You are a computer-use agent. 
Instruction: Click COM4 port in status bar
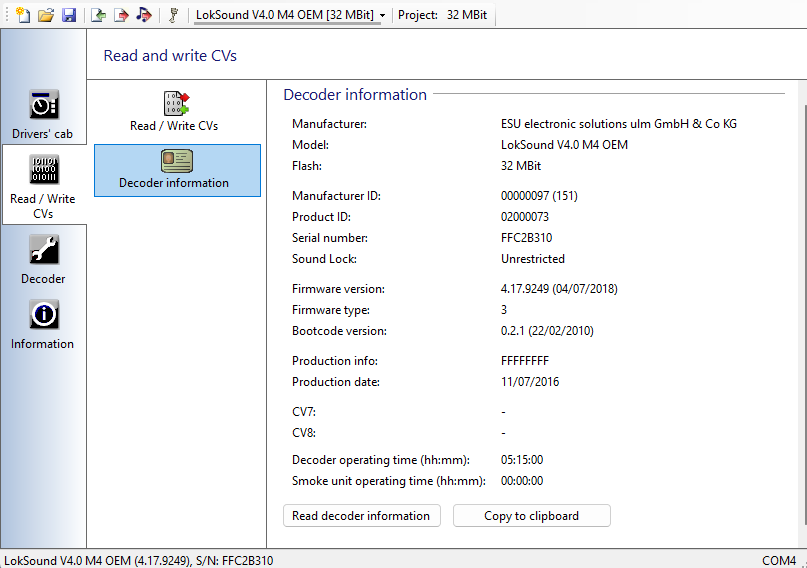(779, 560)
